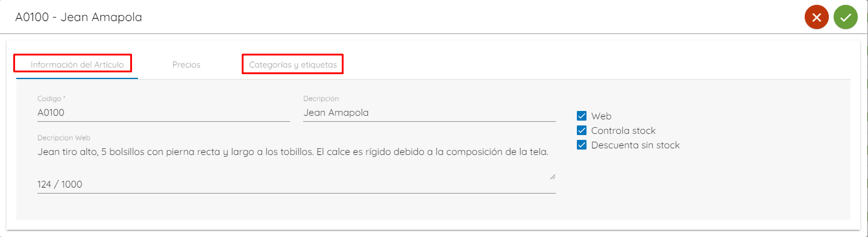Place cursor in the Decripcion Web text area
The height and width of the screenshot is (237, 868).
[x=297, y=162]
